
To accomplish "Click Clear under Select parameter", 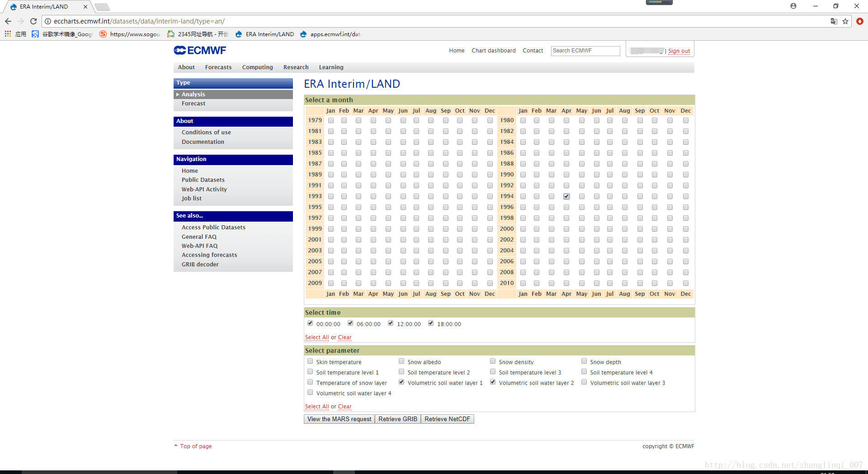I will pos(344,407).
